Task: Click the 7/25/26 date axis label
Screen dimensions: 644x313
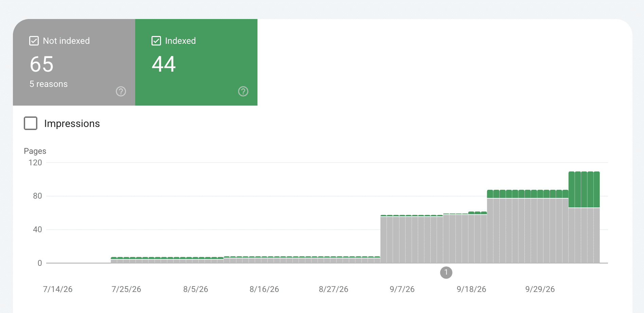Action: (126, 289)
